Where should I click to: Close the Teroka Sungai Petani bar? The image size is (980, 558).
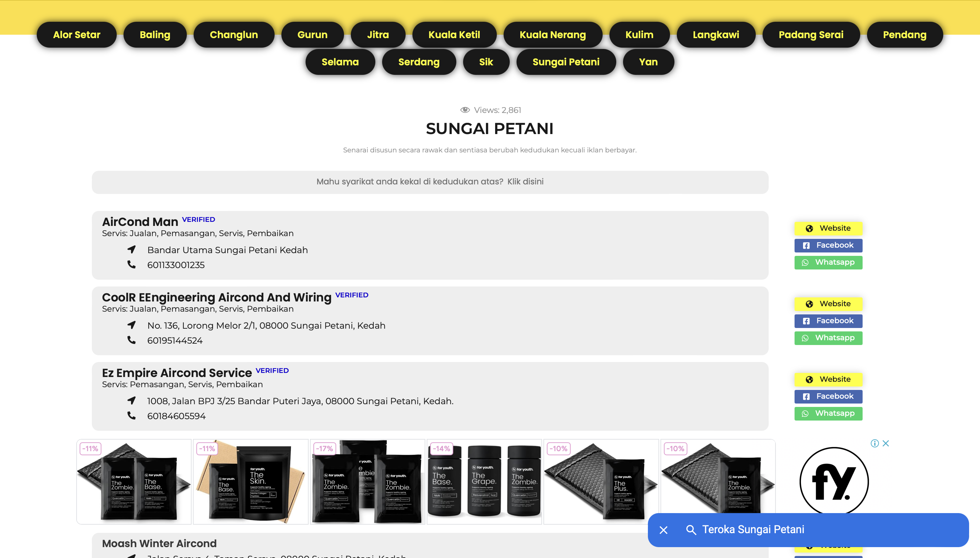pyautogui.click(x=664, y=530)
